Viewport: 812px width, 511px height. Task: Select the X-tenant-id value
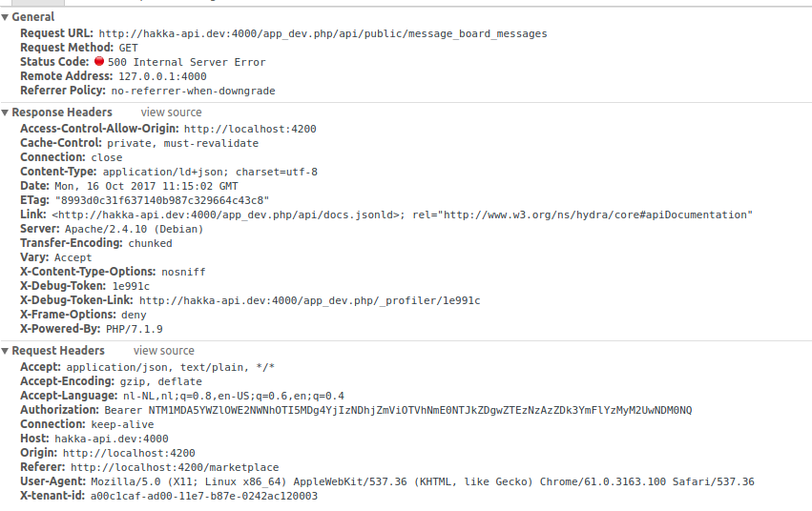coord(204,496)
